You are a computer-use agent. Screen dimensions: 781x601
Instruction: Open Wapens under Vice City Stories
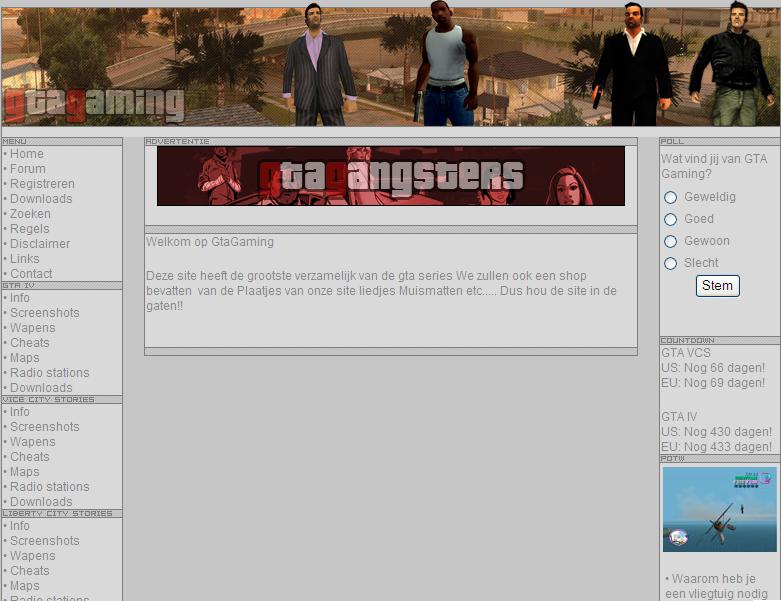33,442
